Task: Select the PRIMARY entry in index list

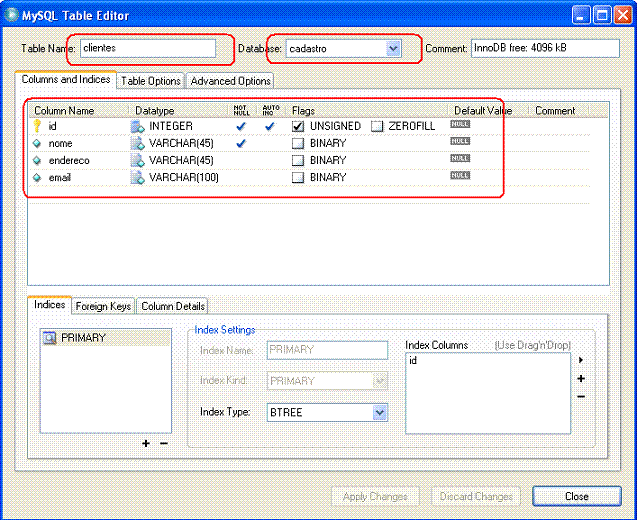Action: (x=106, y=338)
